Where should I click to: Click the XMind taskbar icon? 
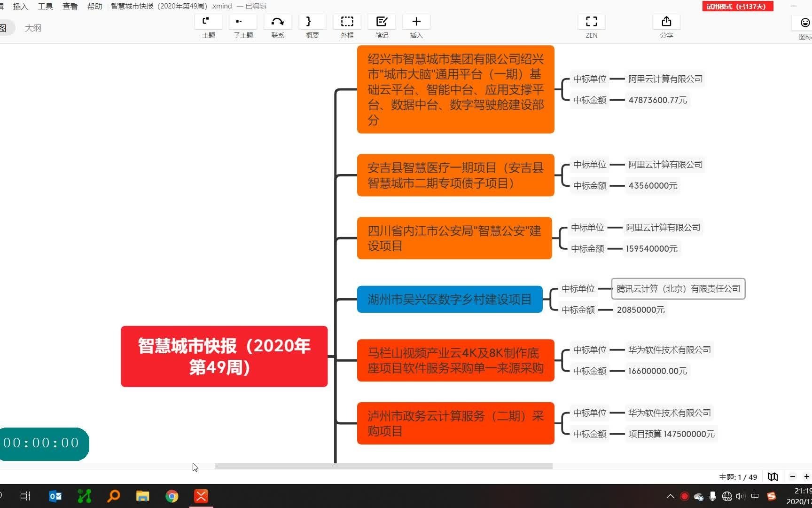tap(201, 496)
